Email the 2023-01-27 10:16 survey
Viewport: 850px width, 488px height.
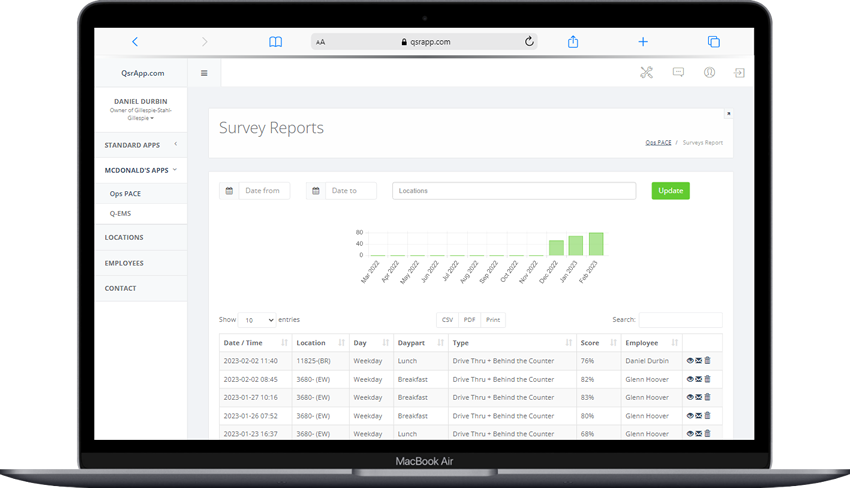(x=699, y=397)
